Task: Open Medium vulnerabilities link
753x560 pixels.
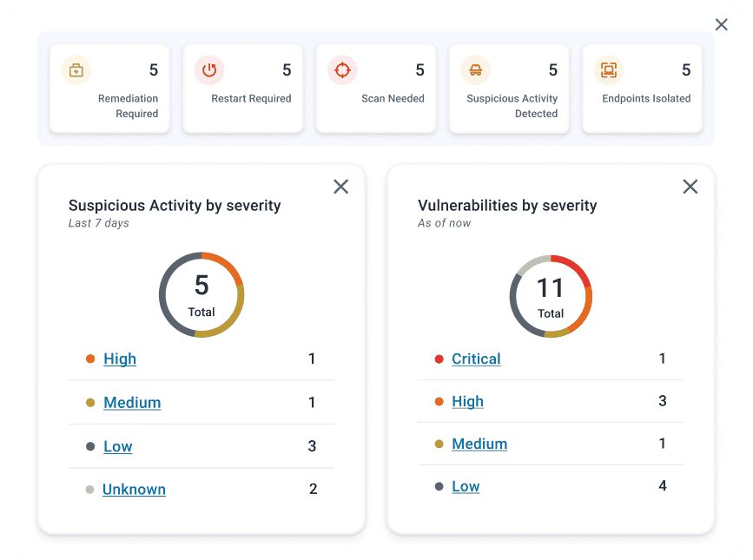Action: pyautogui.click(x=479, y=445)
